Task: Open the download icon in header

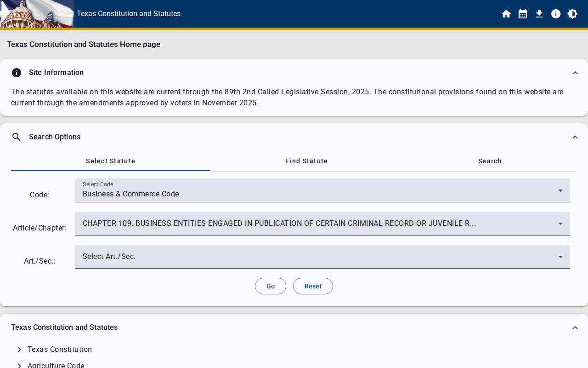Action: click(x=539, y=14)
